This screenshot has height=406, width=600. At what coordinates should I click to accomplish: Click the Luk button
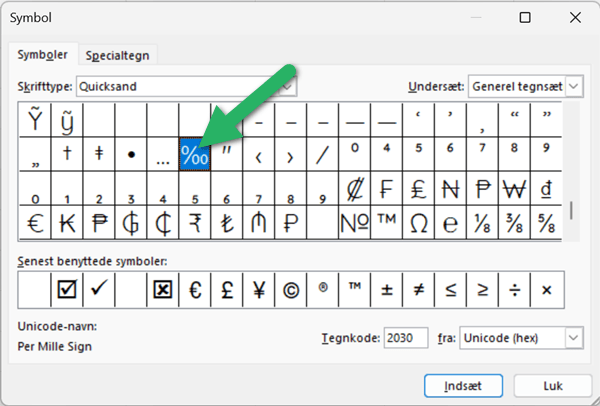coord(552,385)
